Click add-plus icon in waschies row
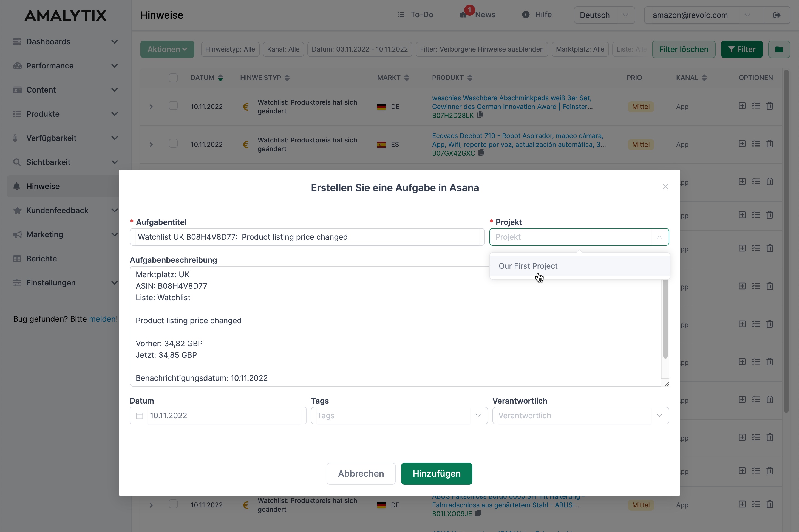Image resolution: width=799 pixels, height=532 pixels. [x=742, y=105]
